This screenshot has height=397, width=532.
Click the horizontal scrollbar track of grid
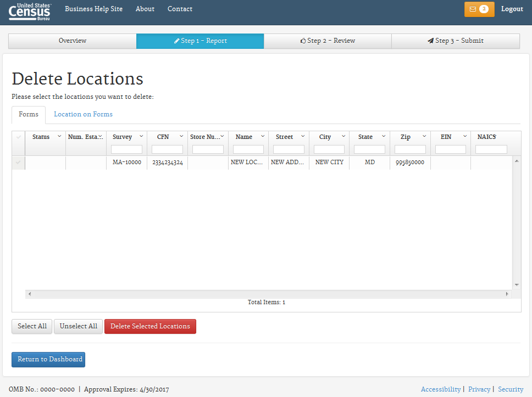click(x=268, y=294)
